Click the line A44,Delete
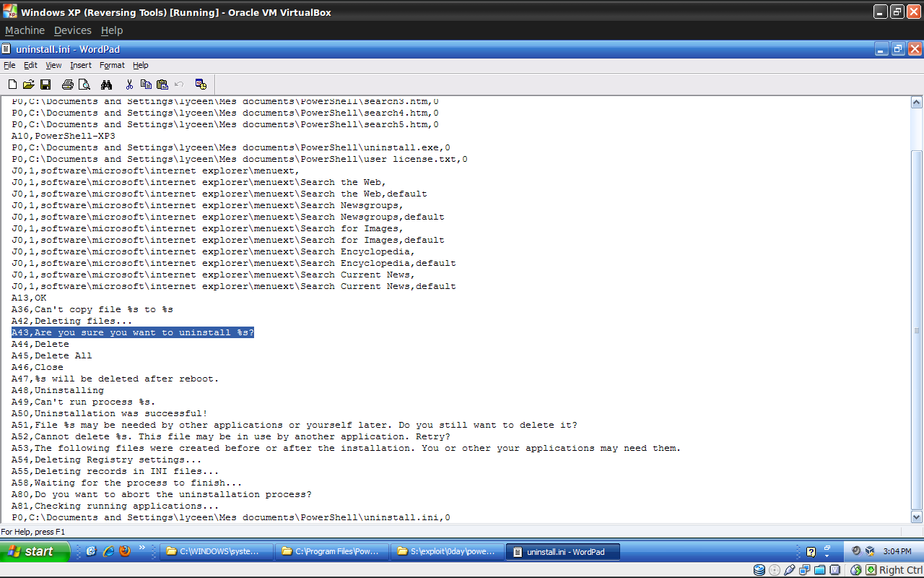Image resolution: width=924 pixels, height=578 pixels. tap(40, 344)
